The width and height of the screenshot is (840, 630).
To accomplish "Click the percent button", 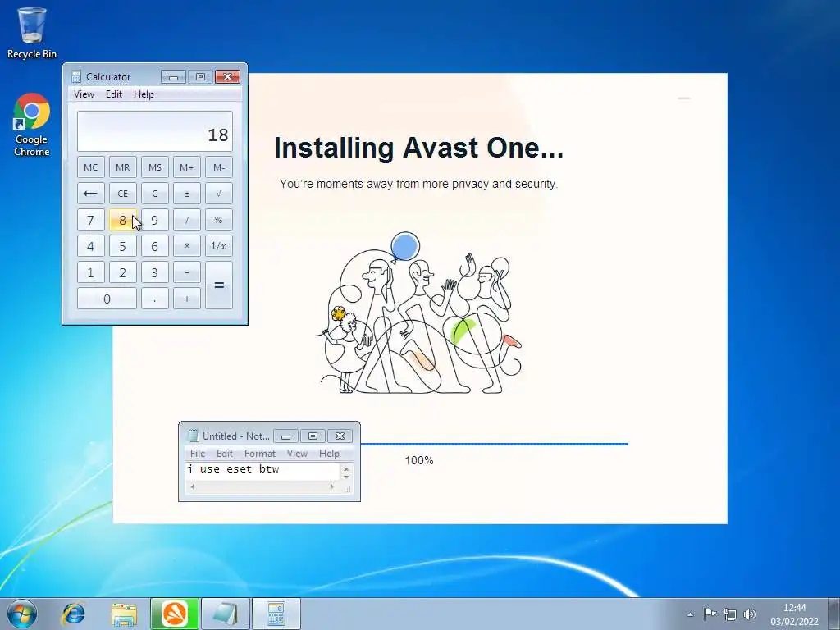I will click(x=219, y=220).
